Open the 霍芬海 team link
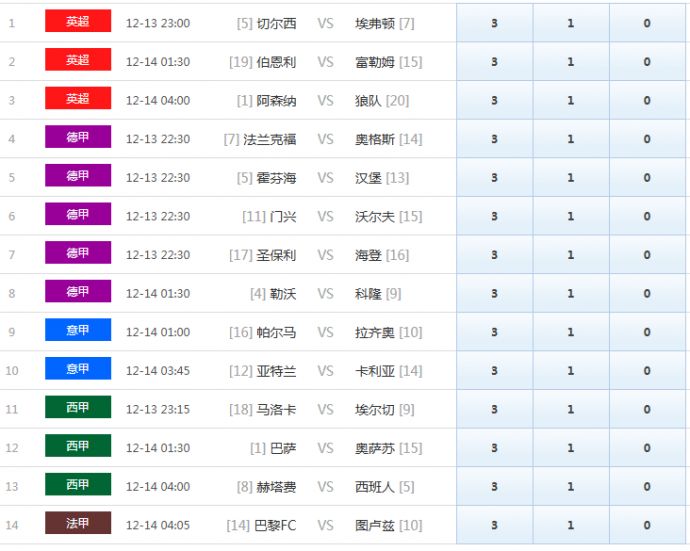The width and height of the screenshot is (690, 551). 276,178
